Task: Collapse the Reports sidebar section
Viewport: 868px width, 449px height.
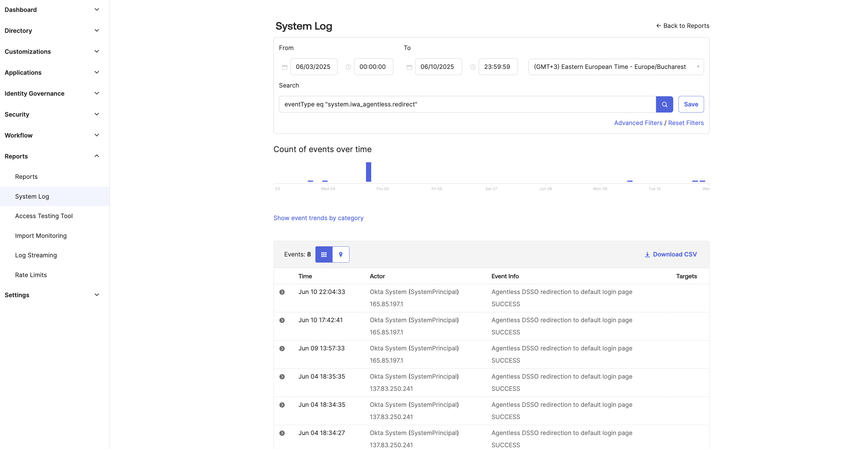Action: click(97, 156)
